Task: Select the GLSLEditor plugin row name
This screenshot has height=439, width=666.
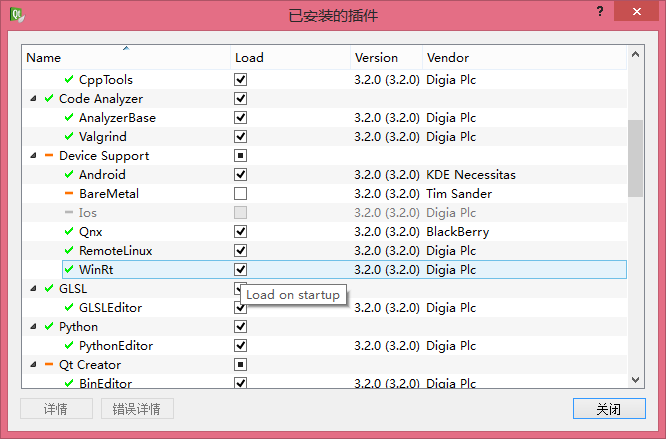Action: [110, 307]
